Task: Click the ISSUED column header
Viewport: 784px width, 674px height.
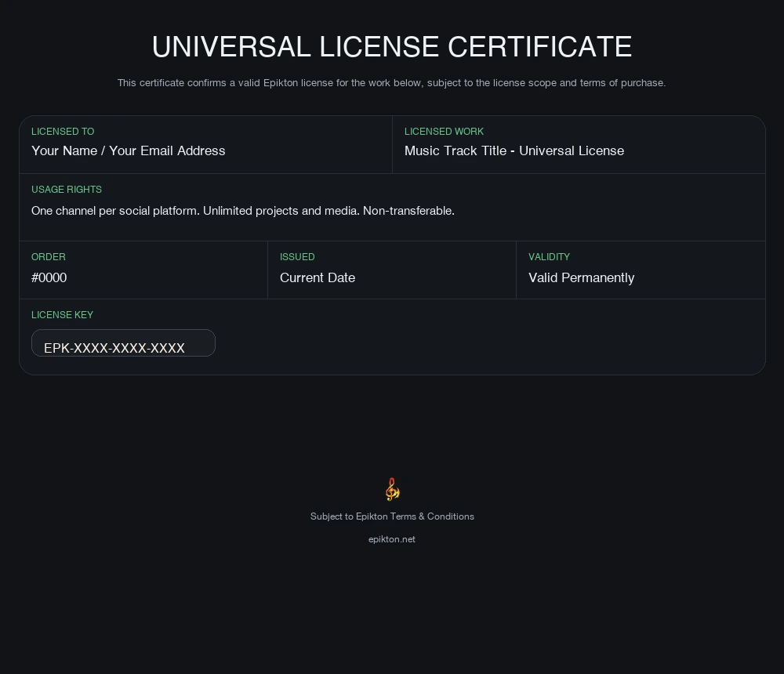Action: (297, 257)
